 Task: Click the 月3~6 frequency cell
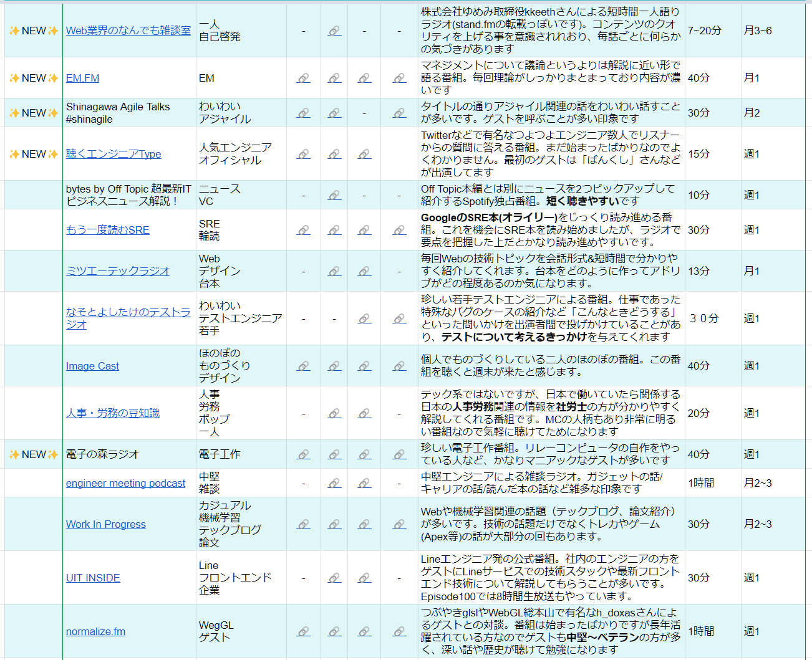pyautogui.click(x=773, y=31)
